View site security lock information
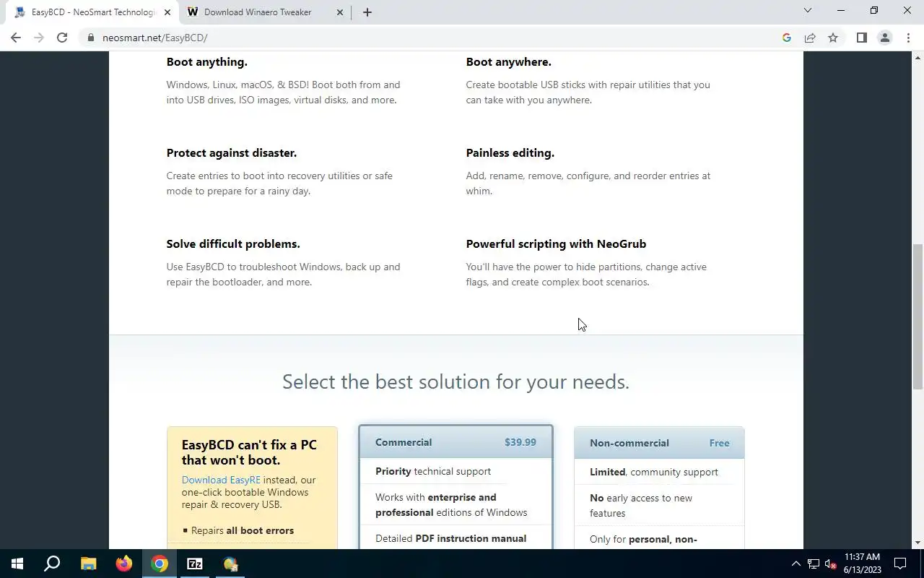The width and height of the screenshot is (924, 578). [x=91, y=38]
